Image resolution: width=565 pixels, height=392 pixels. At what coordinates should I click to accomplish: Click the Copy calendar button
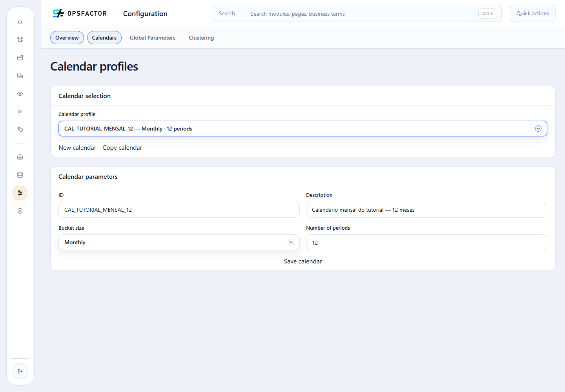click(122, 148)
